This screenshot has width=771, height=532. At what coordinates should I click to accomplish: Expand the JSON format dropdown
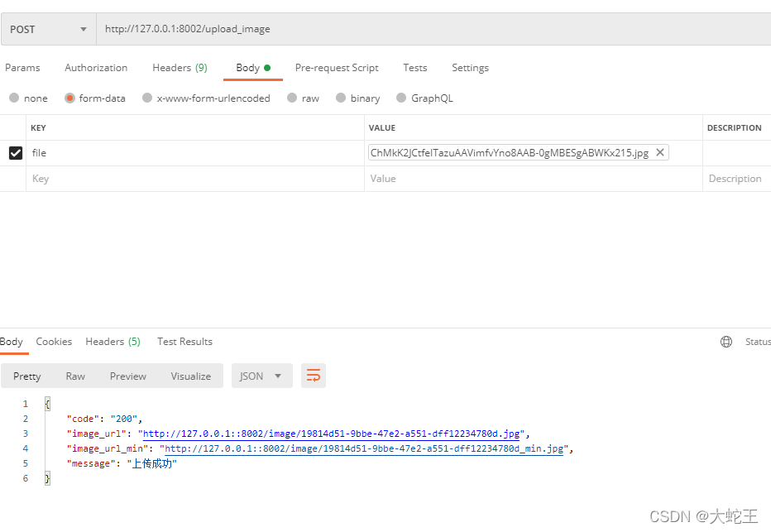pos(261,376)
